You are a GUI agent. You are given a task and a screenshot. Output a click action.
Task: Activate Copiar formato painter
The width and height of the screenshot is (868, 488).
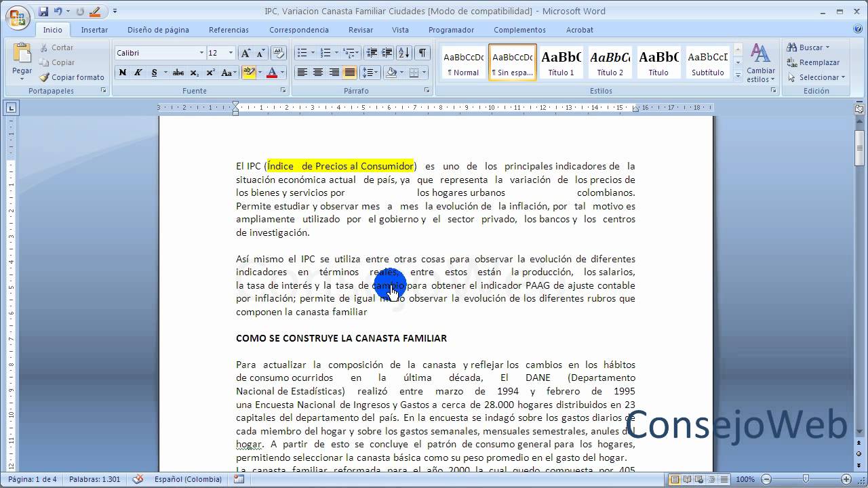tap(72, 77)
